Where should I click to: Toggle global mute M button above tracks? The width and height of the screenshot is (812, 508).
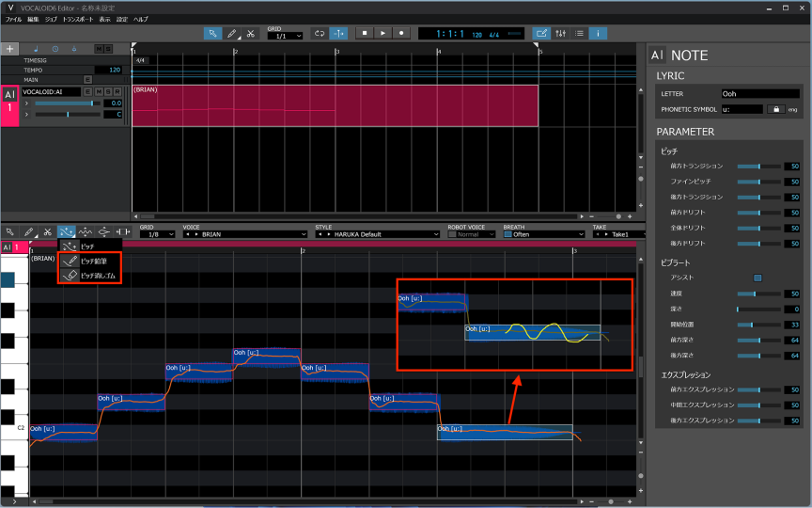click(99, 49)
